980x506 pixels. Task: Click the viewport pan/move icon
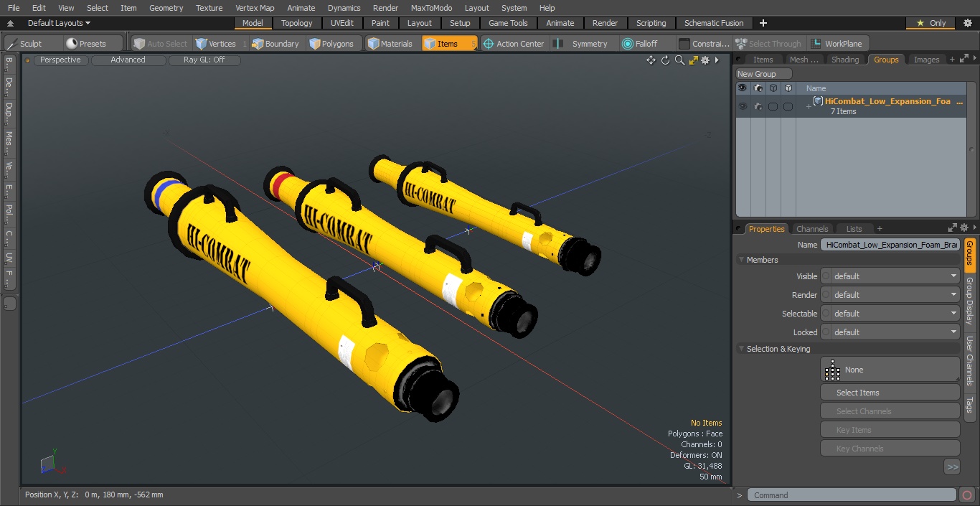tap(651, 60)
